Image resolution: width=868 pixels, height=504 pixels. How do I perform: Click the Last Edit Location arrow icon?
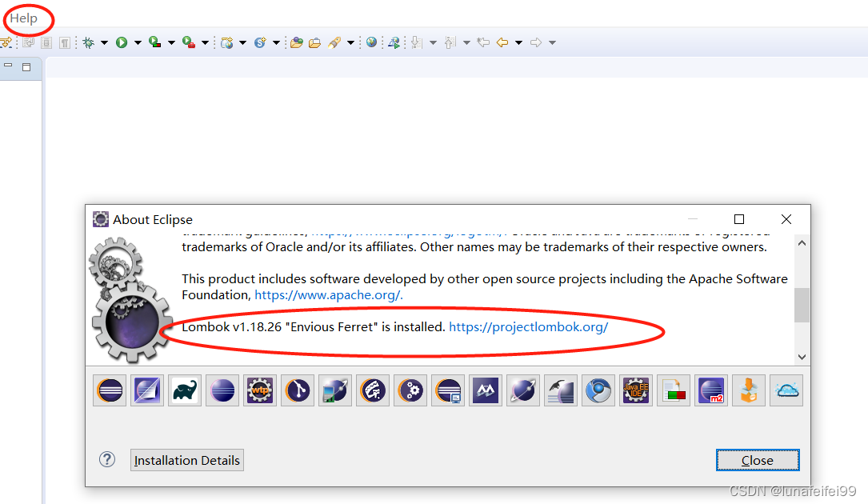(483, 42)
